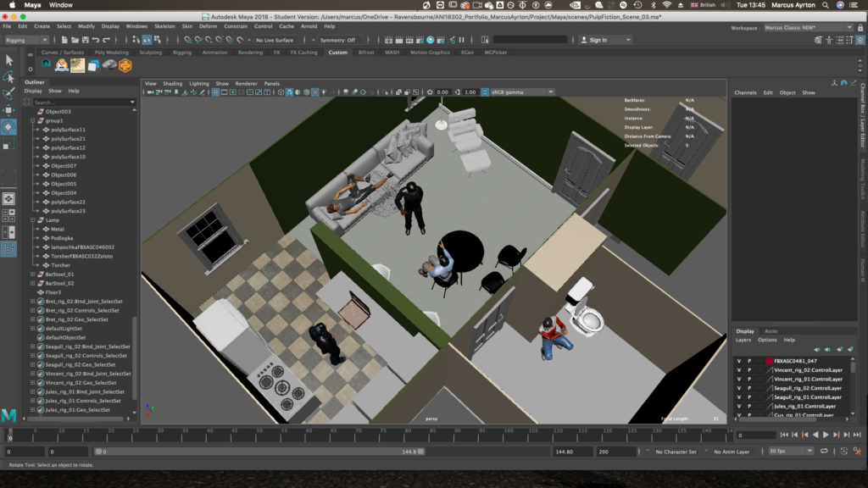Viewport: 868px width, 488px height.
Task: Undo using the status line arrow
Action: coord(96,40)
